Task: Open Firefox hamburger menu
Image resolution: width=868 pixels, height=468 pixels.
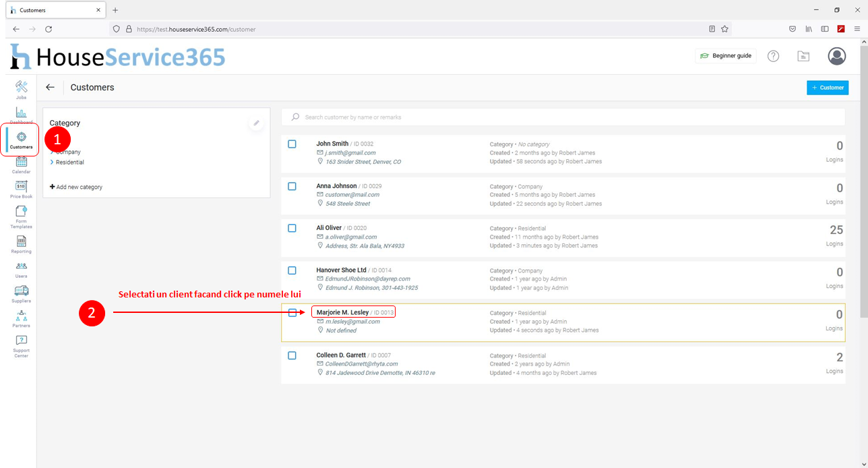Action: (x=857, y=29)
